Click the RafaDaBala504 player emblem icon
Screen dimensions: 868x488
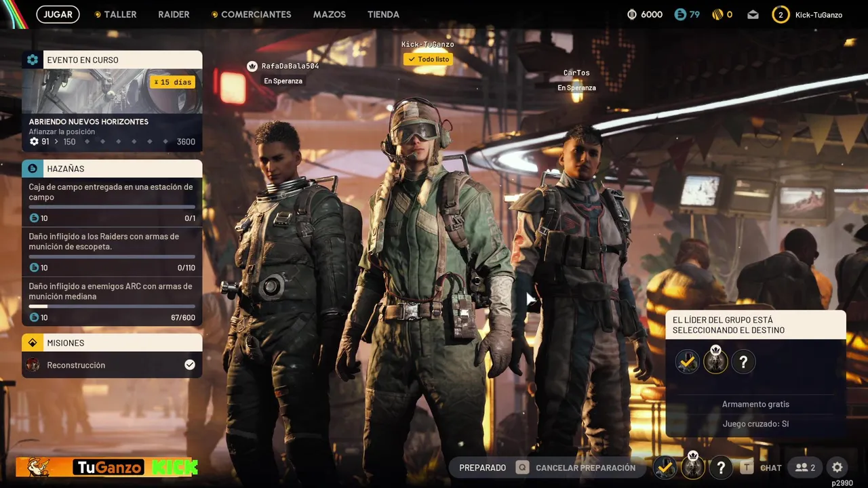point(252,66)
